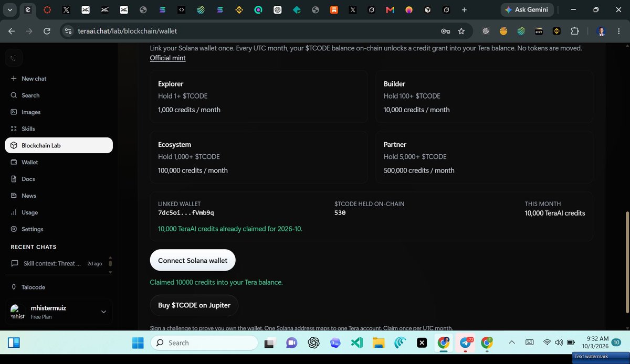Select Blockchain Lab in the sidebar
Screen dimensions: 630x364
(59, 145)
